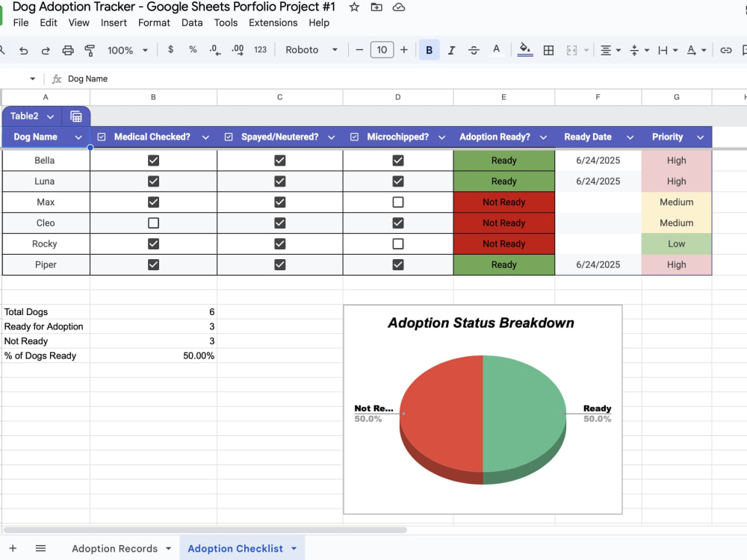The height and width of the screenshot is (560, 747).
Task: Select Piper's High priority cell
Action: (x=677, y=265)
